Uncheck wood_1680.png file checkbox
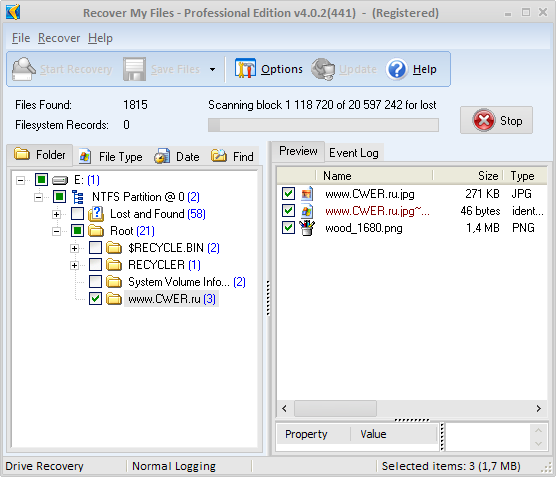 click(x=288, y=228)
